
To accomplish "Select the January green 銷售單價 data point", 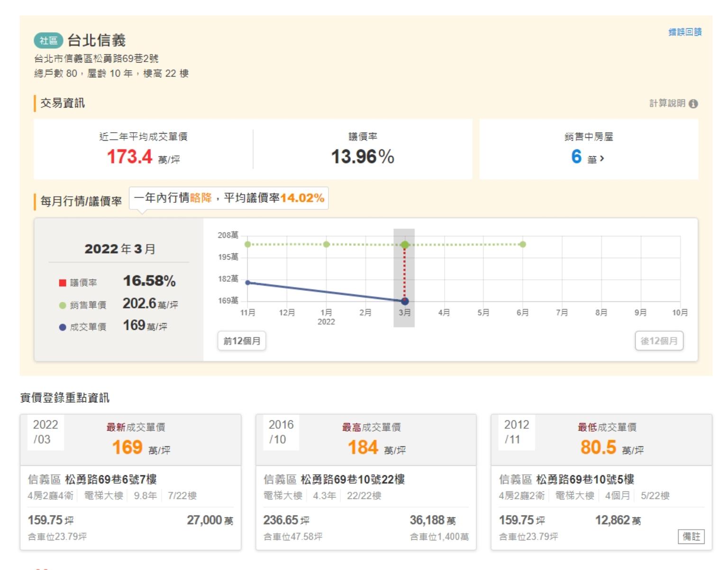I will (326, 244).
